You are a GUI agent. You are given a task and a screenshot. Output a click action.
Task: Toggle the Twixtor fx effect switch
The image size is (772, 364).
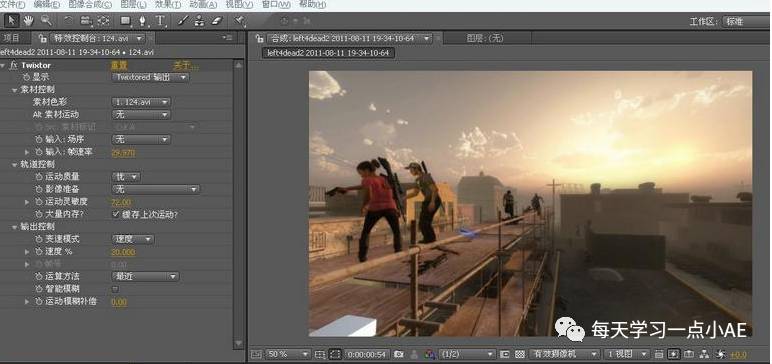tap(14, 65)
